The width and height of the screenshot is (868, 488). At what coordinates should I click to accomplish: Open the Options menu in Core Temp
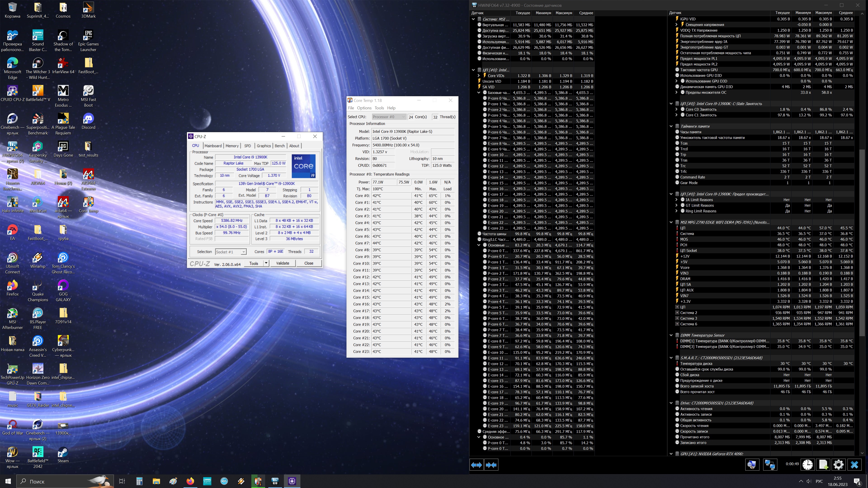(364, 108)
